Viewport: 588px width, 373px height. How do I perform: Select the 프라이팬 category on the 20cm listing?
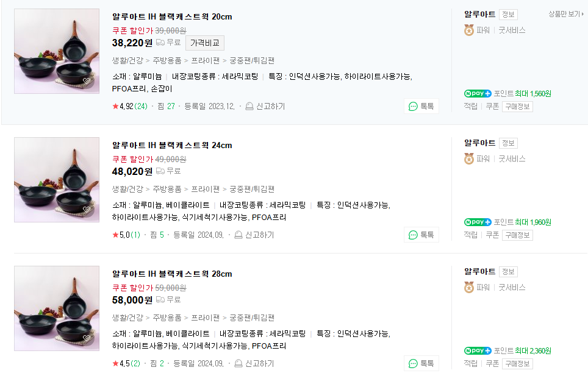point(206,60)
